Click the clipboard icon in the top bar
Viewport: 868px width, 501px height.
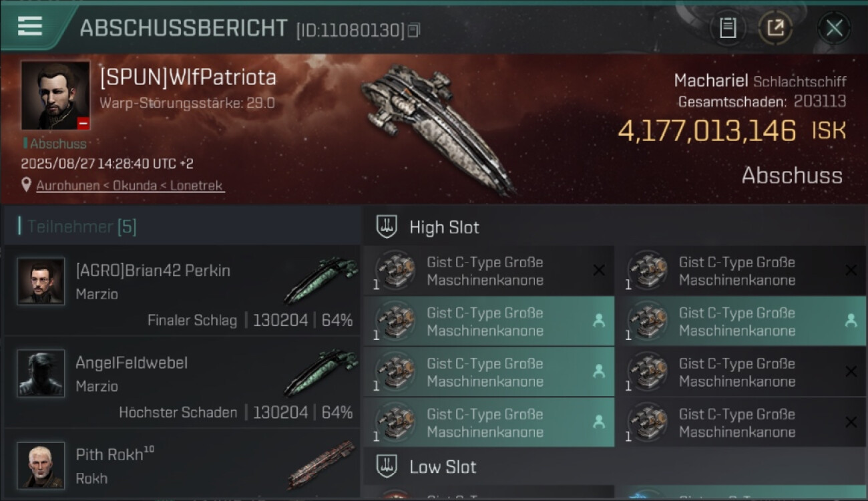[728, 28]
